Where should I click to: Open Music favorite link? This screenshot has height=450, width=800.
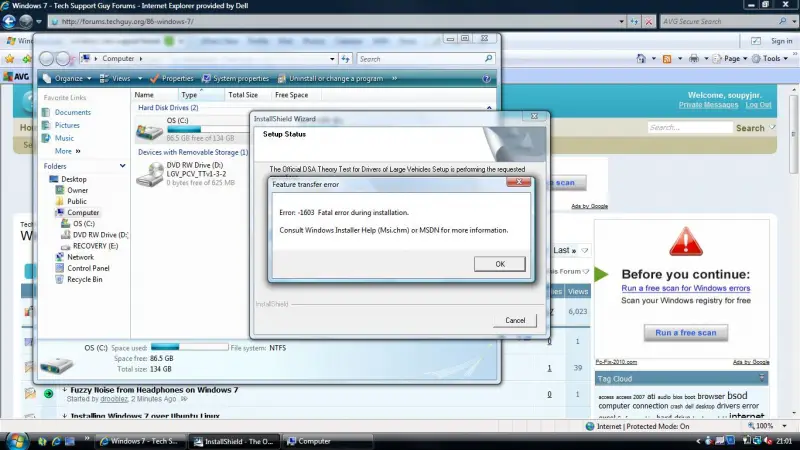[64, 138]
